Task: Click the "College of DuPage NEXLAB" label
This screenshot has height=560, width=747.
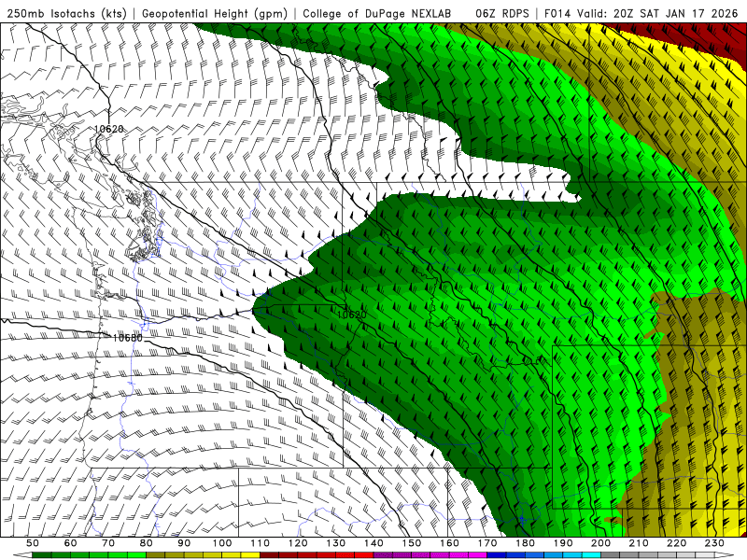Action: point(377,13)
